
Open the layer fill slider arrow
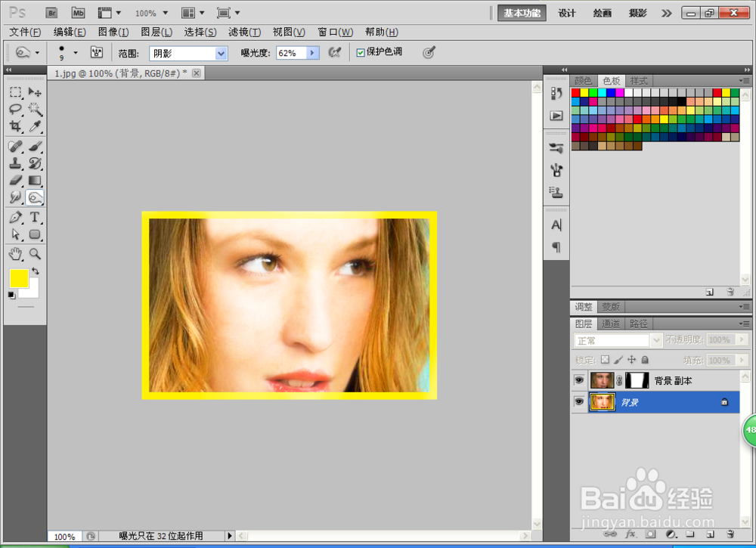click(742, 360)
